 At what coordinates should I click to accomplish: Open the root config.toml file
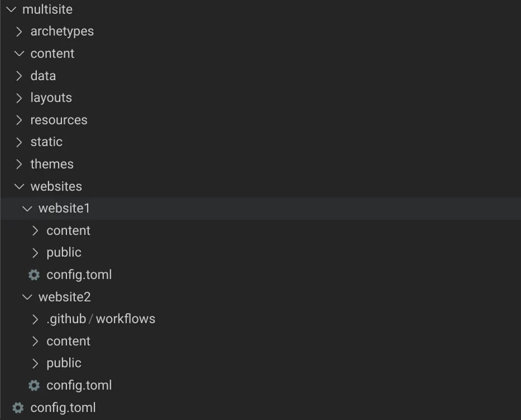(63, 408)
